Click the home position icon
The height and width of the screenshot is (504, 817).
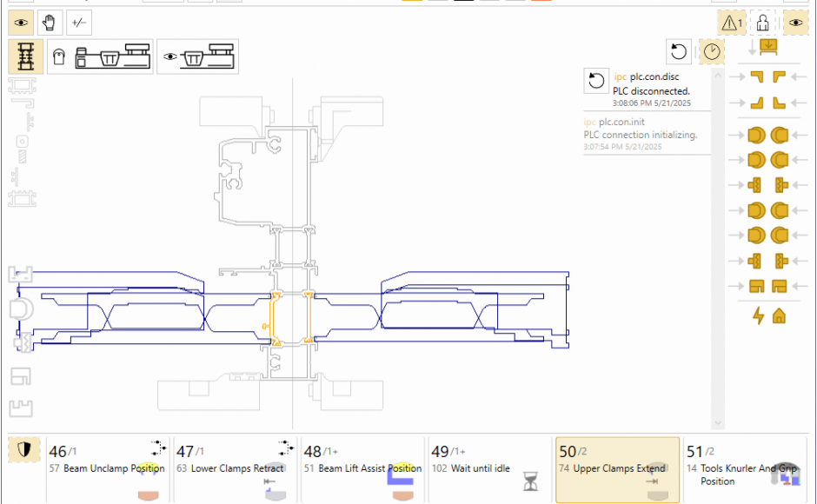coord(780,316)
